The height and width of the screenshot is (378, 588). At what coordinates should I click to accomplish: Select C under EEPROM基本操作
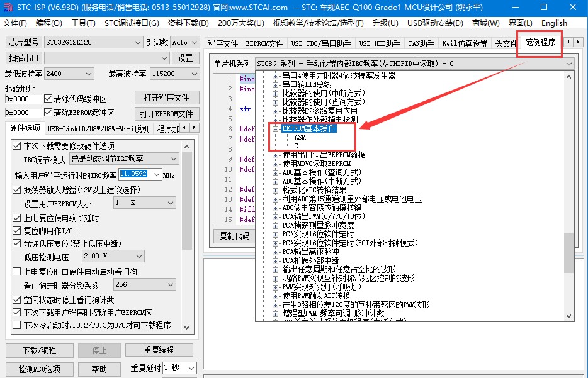297,146
